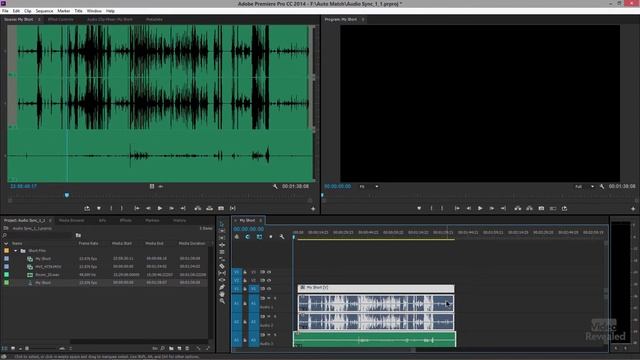Screen dimensions: 640x360
Task: Open the File menu
Action: pos(5,11)
